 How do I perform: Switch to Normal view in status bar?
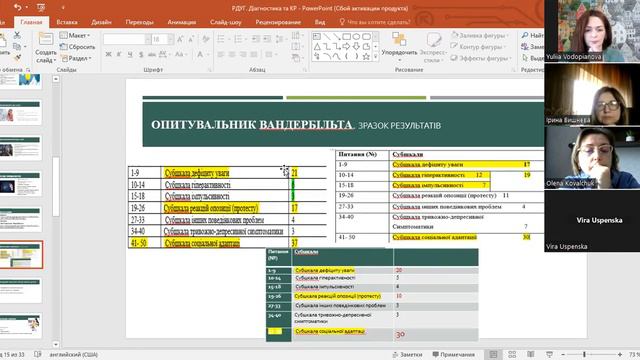pyautogui.click(x=493, y=354)
